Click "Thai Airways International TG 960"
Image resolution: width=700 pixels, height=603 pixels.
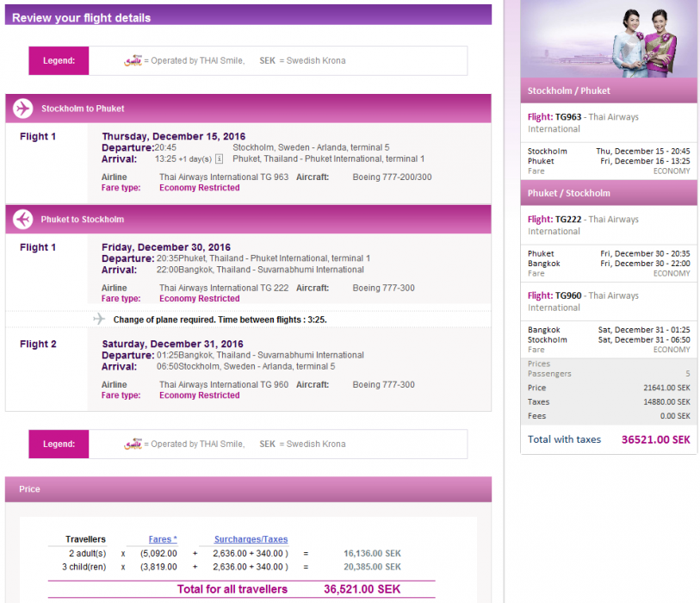224,384
